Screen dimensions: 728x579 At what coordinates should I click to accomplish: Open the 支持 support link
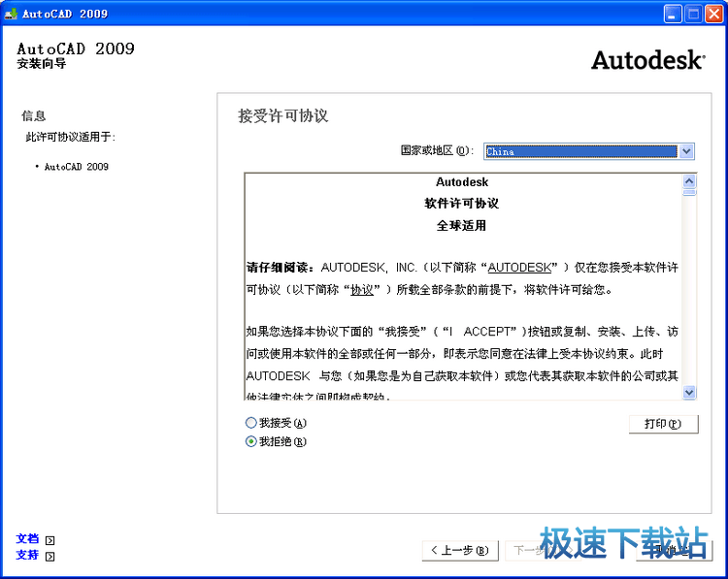point(27,555)
